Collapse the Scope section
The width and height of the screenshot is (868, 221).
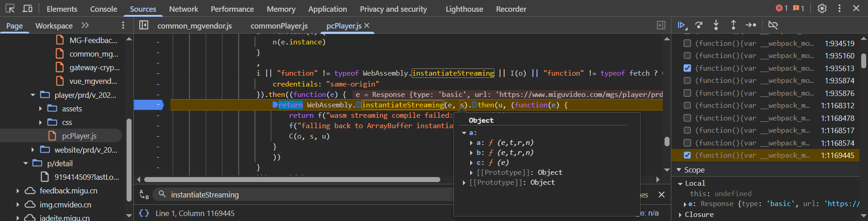pos(679,170)
